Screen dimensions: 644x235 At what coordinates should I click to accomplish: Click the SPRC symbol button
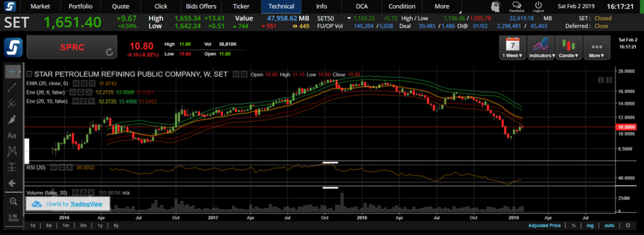(72, 47)
